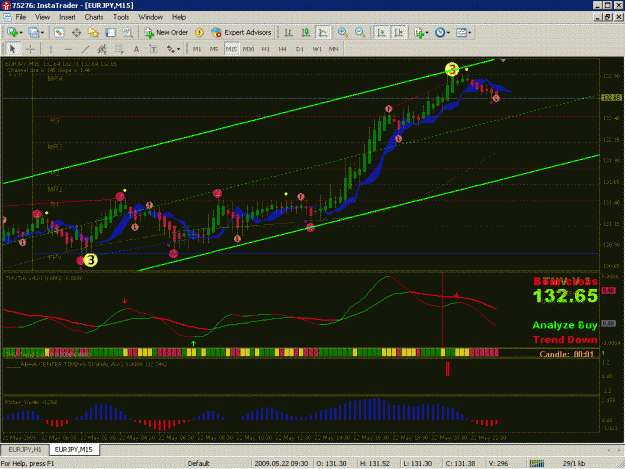Open the Profiles toolbar icon

(34, 33)
